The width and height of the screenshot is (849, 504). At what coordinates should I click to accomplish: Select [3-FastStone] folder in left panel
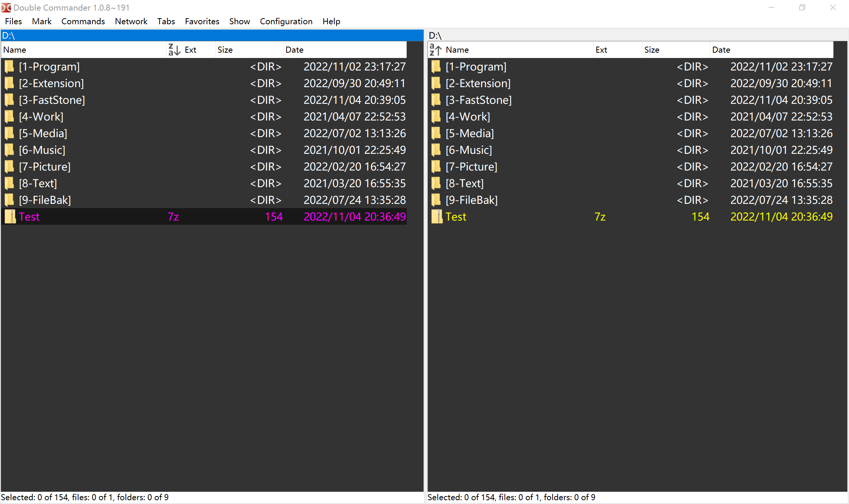[52, 100]
